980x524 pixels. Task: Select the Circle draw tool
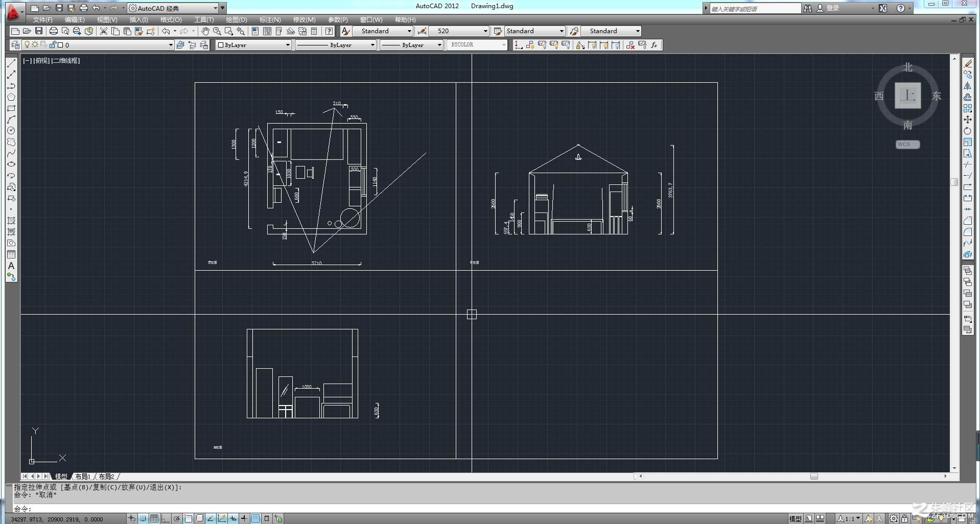11,131
